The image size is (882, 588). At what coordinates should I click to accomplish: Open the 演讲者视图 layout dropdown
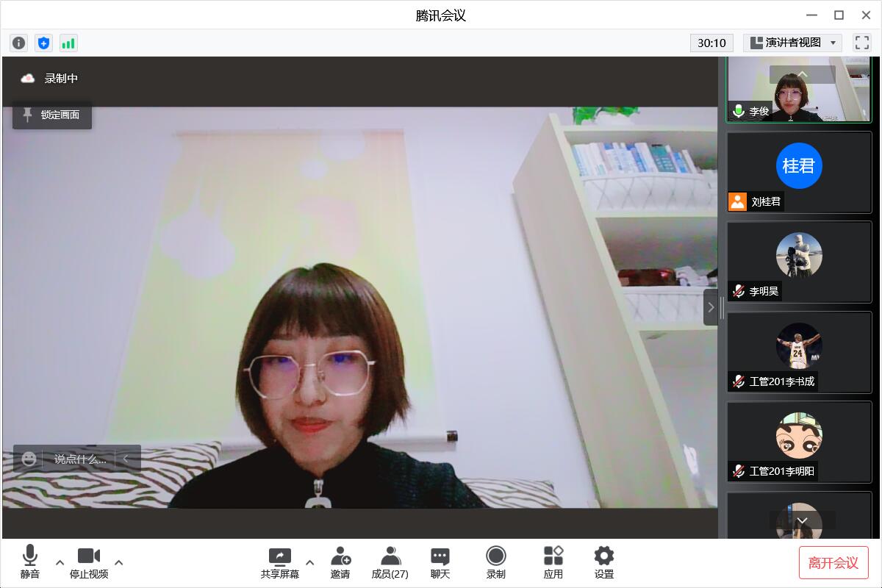click(x=792, y=43)
